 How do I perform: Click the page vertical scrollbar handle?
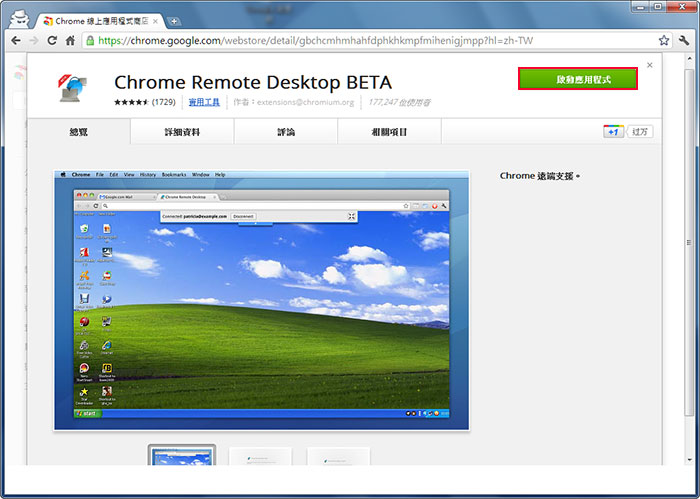tap(689, 243)
